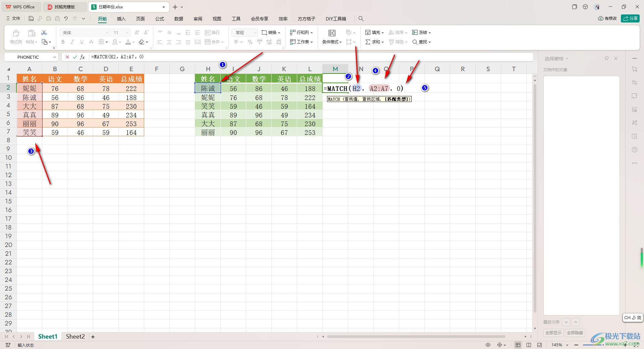Click the Increase font size icon
The image size is (644, 349).
[137, 33]
